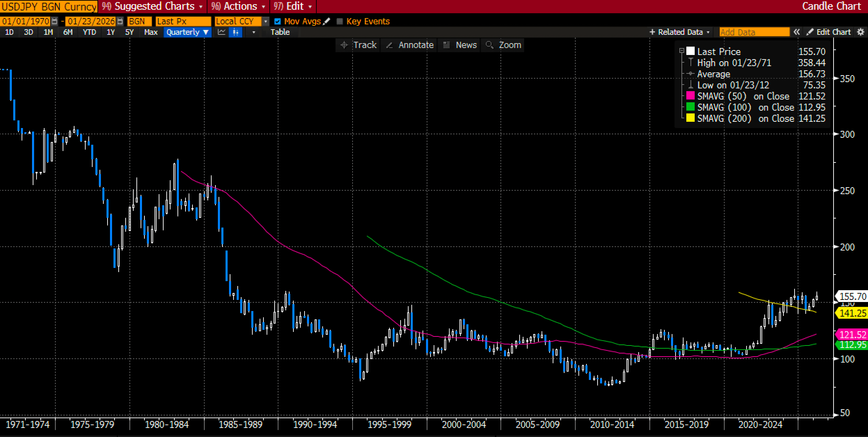Expand the Local CCY dropdown arrow
Screen dimensions: 868x437
click(266, 22)
